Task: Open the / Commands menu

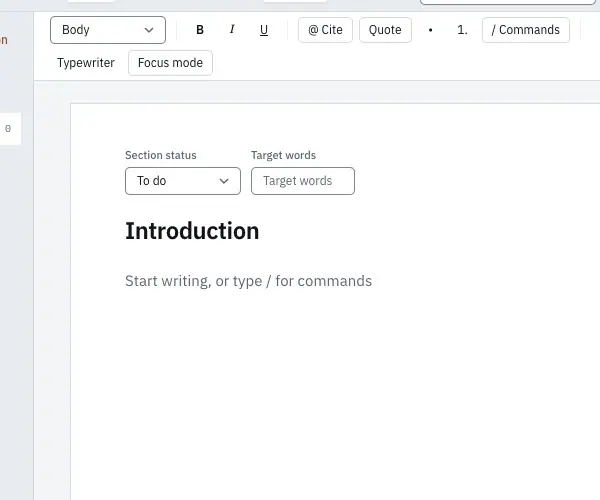Action: pos(526,30)
